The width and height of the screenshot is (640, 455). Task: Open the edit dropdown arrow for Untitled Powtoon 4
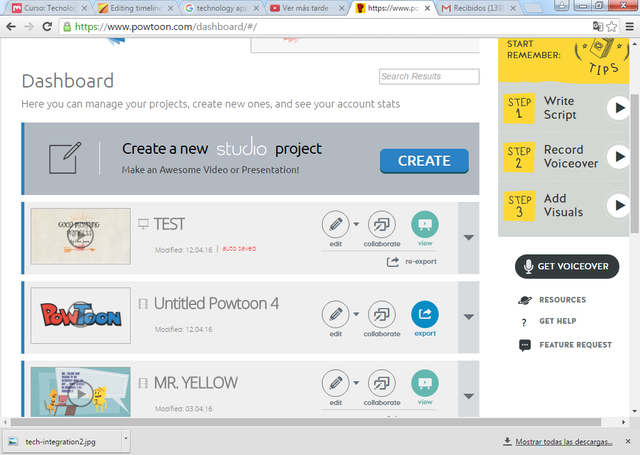coord(356,314)
